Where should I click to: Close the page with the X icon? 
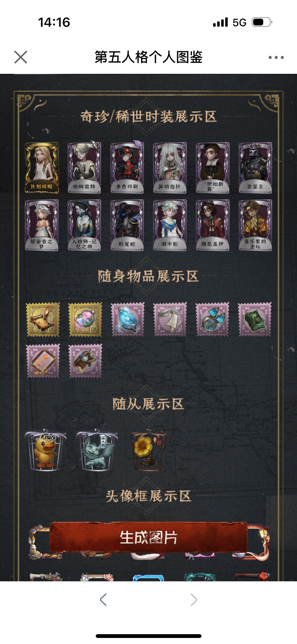point(21,57)
